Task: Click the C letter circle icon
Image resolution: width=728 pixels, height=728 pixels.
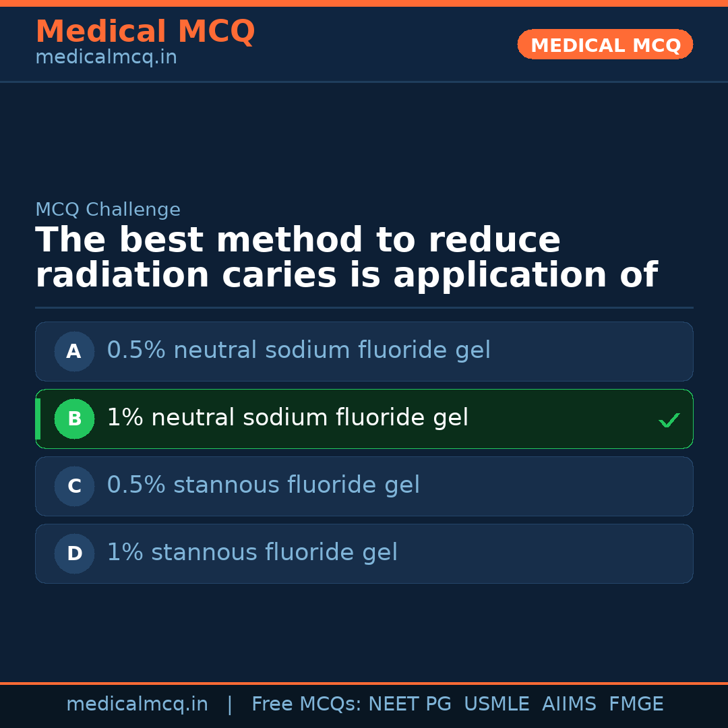Action: pos(74,486)
